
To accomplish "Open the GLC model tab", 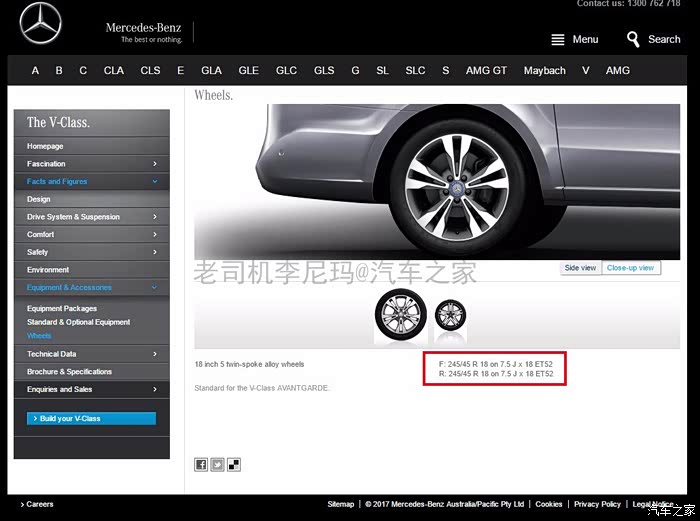I will point(286,71).
